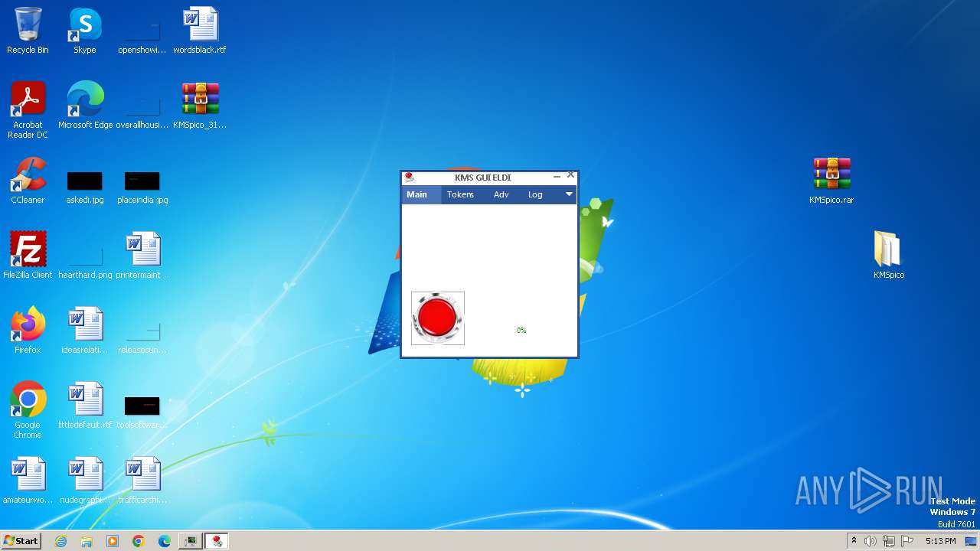Launch Edge from the taskbar
This screenshot has width=980, height=551.
(x=165, y=541)
